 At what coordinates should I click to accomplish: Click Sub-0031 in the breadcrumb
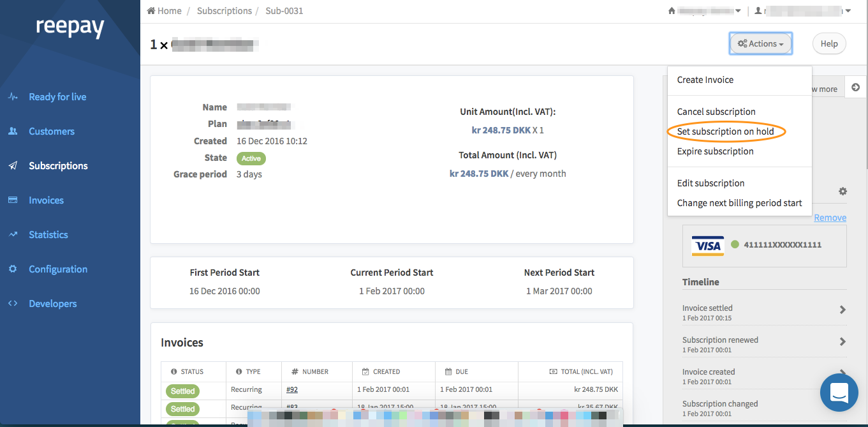tap(284, 11)
